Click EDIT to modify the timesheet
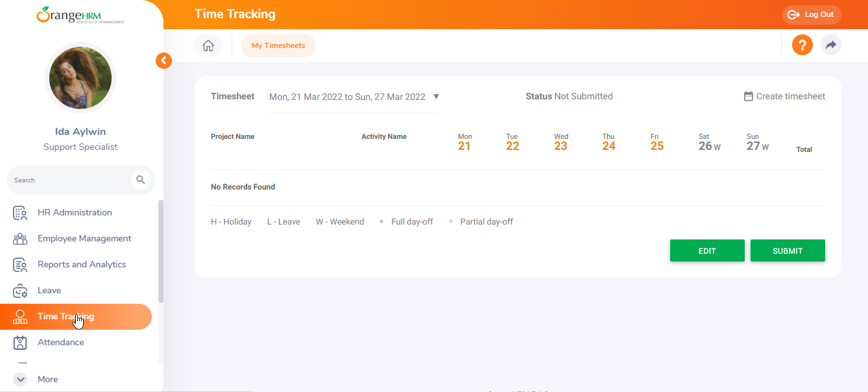This screenshot has height=392, width=868. point(707,251)
